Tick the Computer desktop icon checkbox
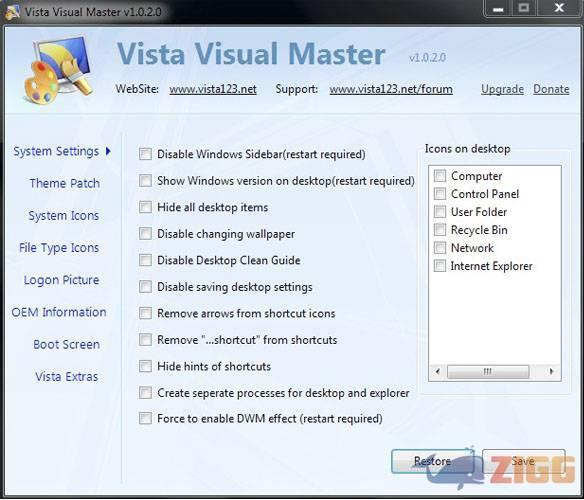The height and width of the screenshot is (500, 584). (440, 175)
